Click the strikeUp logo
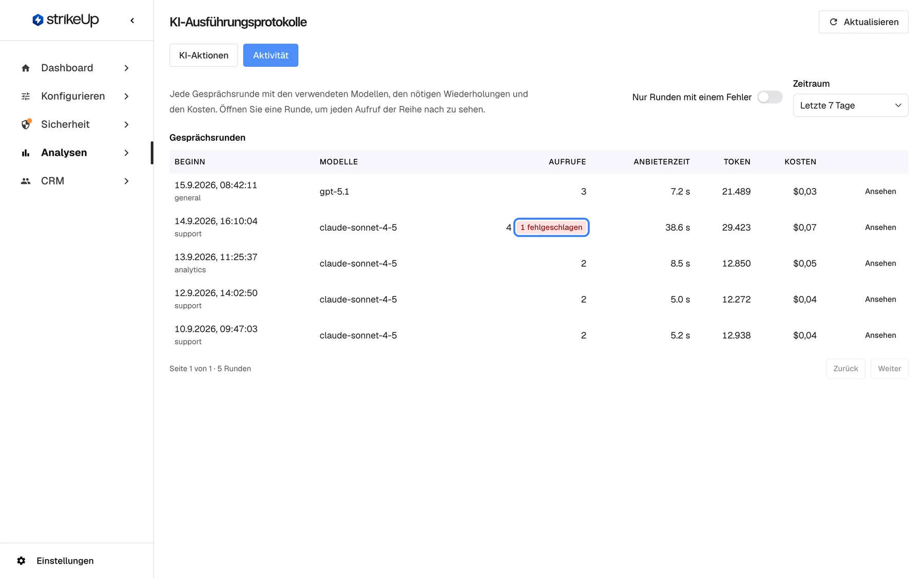 66,20
